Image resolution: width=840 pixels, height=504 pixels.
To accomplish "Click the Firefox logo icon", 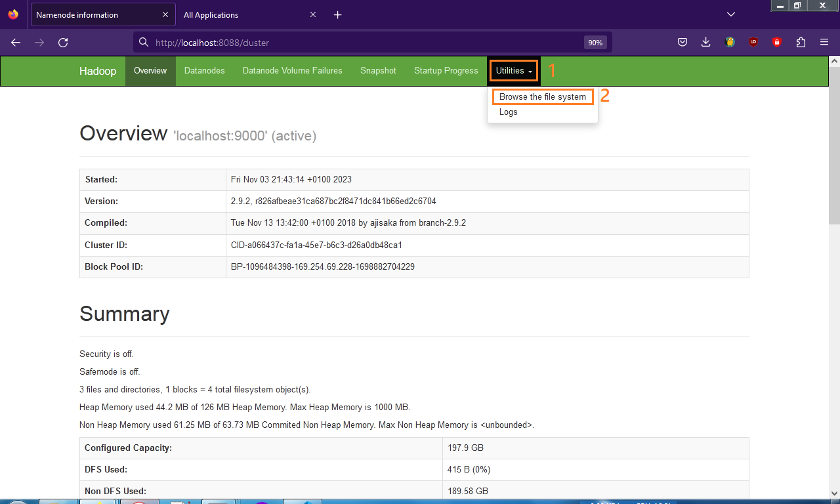I will pos(13,14).
